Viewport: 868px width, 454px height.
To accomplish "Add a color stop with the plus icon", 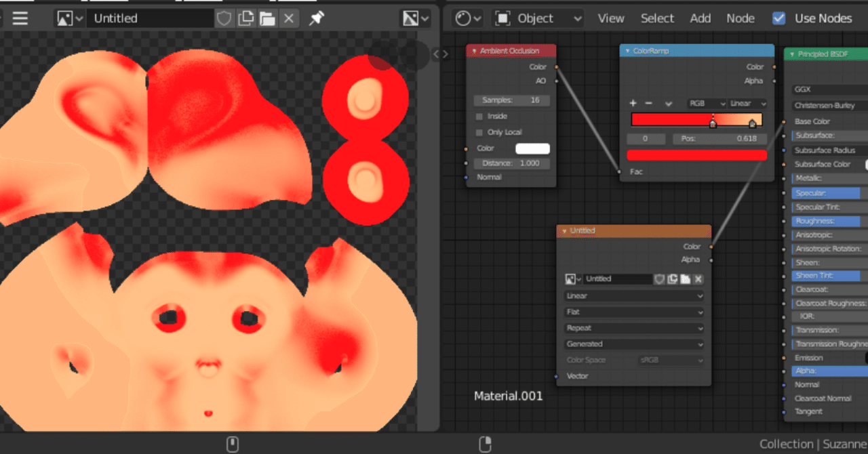I will (x=633, y=103).
